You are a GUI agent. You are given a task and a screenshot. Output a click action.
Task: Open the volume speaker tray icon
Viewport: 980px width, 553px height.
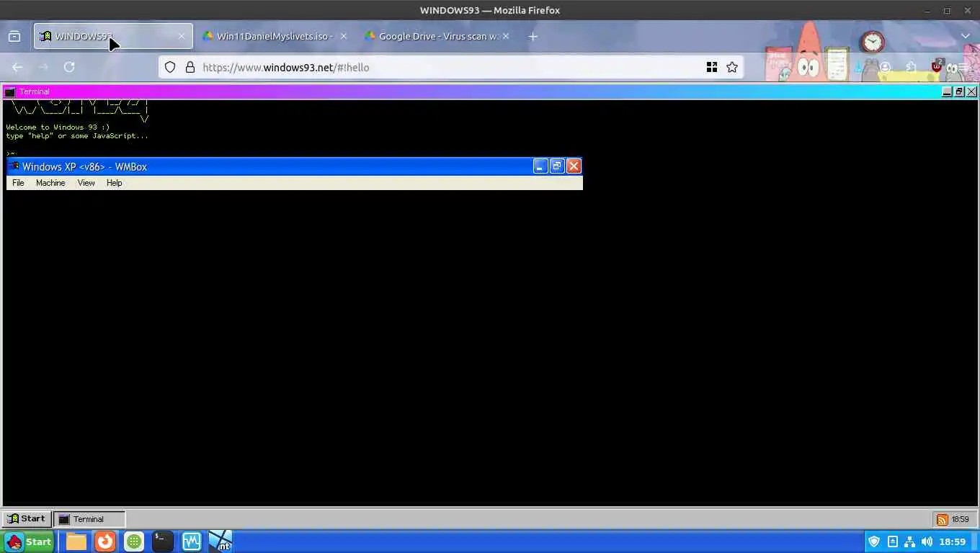coord(927,541)
